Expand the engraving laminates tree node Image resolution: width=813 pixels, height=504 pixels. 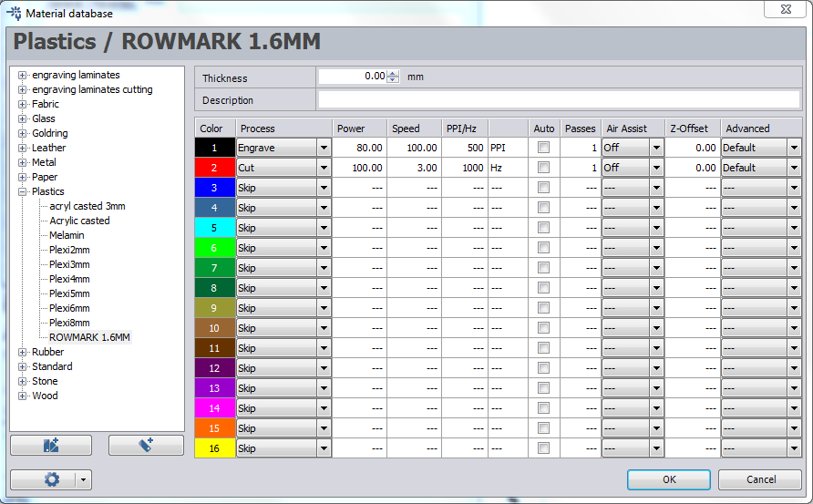22,75
